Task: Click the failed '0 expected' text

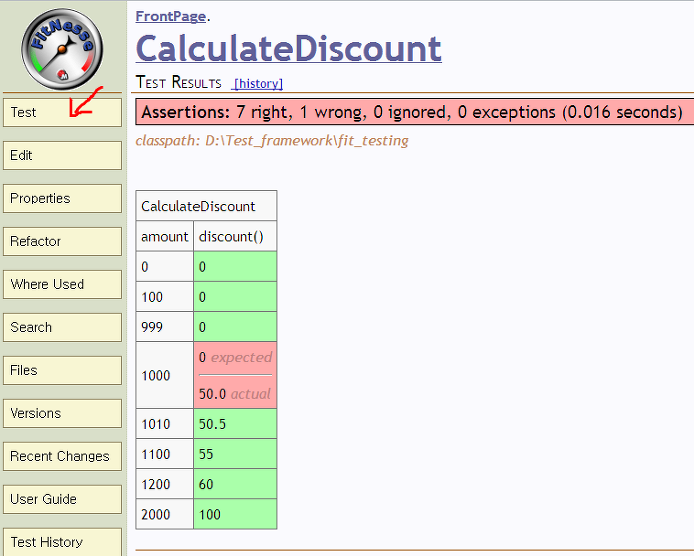Action: tap(235, 357)
